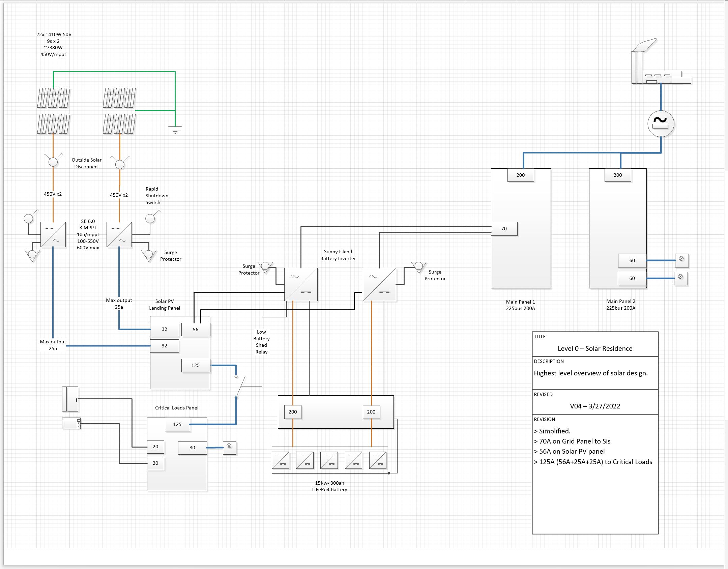Image resolution: width=728 pixels, height=569 pixels.
Task: Select the 30 breaker in Critical Loads Panel
Action: tap(192, 448)
